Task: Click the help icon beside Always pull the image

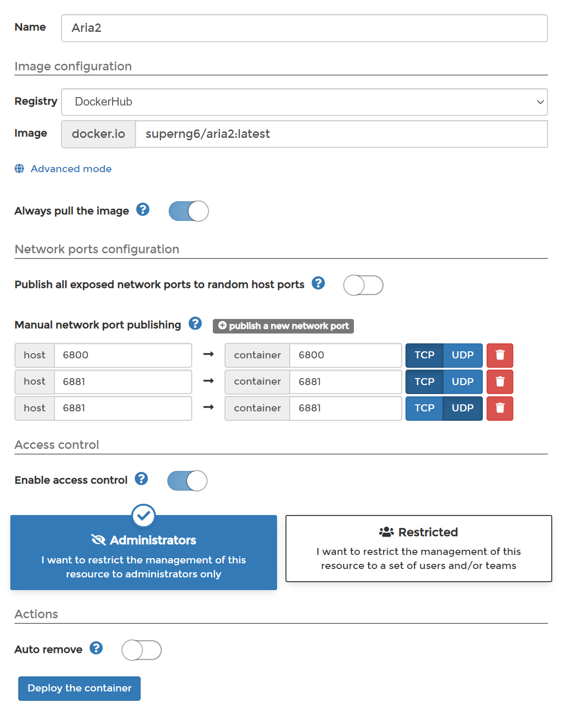Action: (143, 210)
